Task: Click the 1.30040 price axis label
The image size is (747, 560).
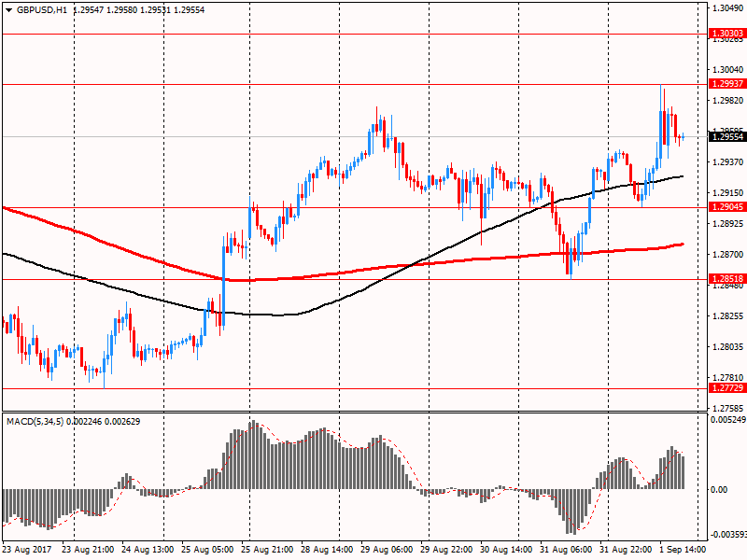Action: (728, 70)
